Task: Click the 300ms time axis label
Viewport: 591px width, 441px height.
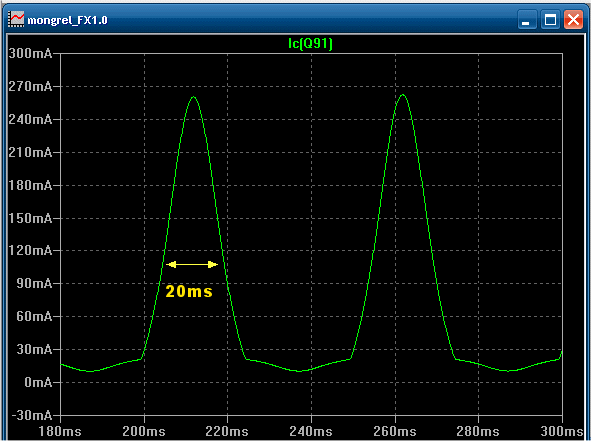Action: pyautogui.click(x=562, y=431)
